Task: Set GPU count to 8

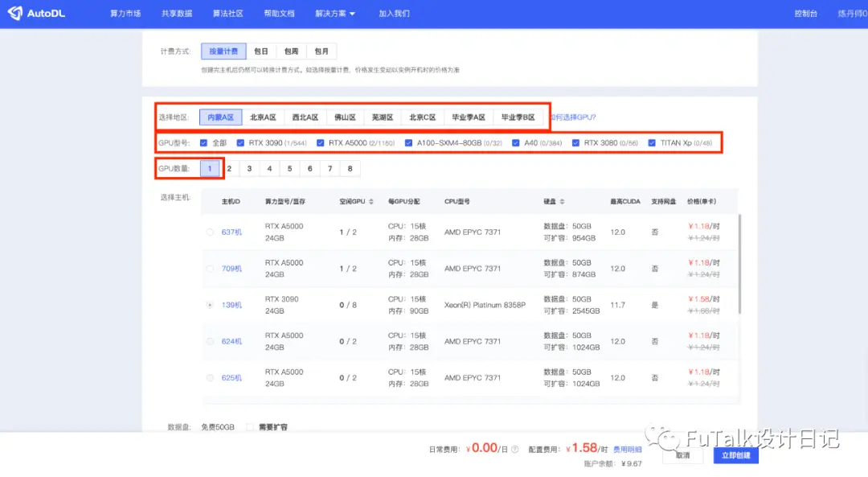Action: tap(350, 168)
